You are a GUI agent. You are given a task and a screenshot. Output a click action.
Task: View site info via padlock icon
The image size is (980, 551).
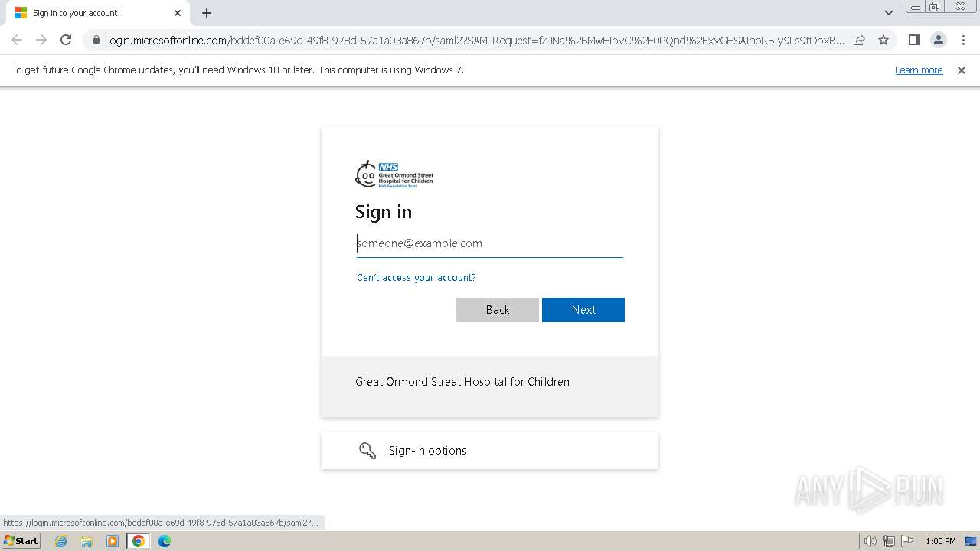pos(96,40)
